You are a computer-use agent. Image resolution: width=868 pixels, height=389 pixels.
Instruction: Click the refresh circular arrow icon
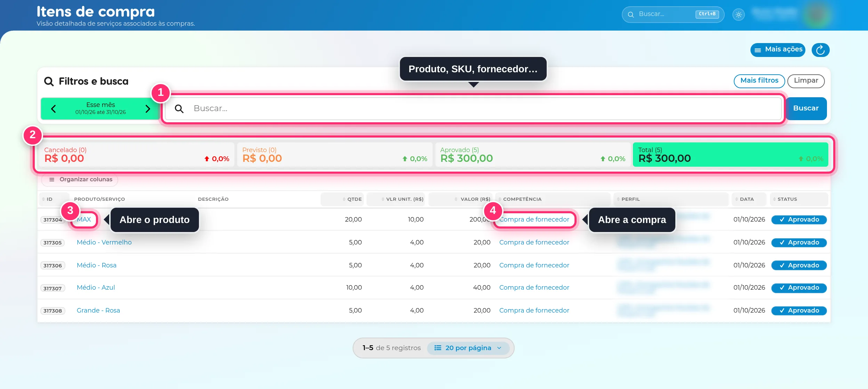point(820,50)
